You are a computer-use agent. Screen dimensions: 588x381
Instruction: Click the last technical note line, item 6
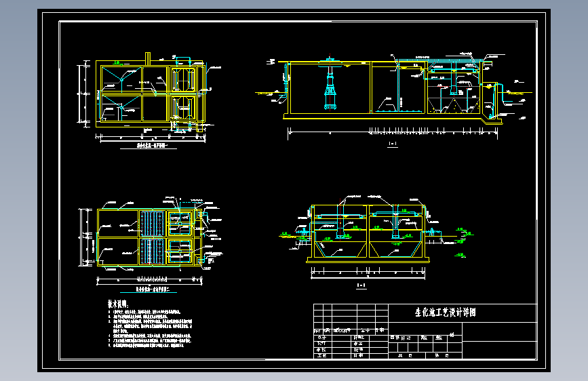pos(146,346)
